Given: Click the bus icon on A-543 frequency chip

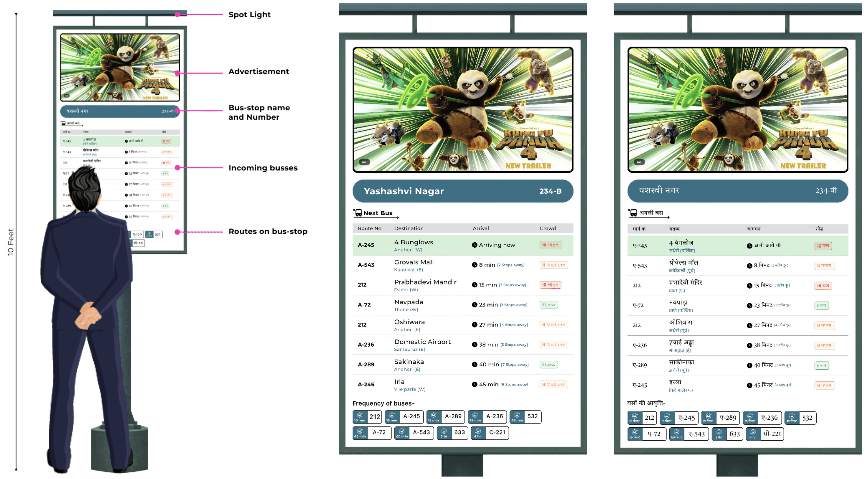Looking at the screenshot, I should coord(402,431).
